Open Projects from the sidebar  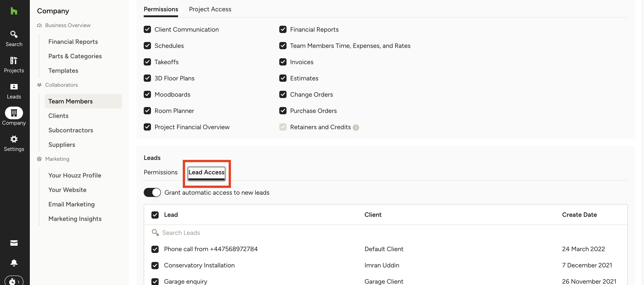point(14,65)
